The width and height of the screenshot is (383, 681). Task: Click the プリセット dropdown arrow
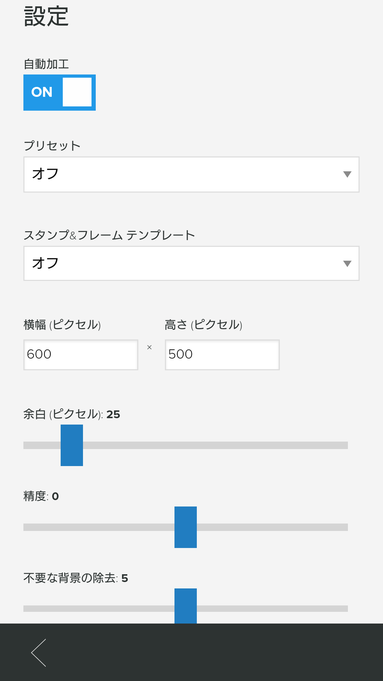click(x=347, y=174)
